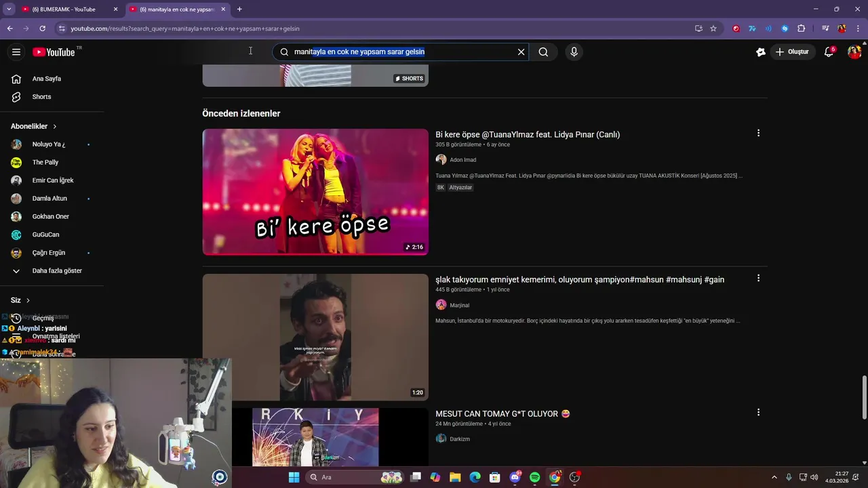The height and width of the screenshot is (488, 868).
Task: Open the notifications bell
Action: coord(829,52)
